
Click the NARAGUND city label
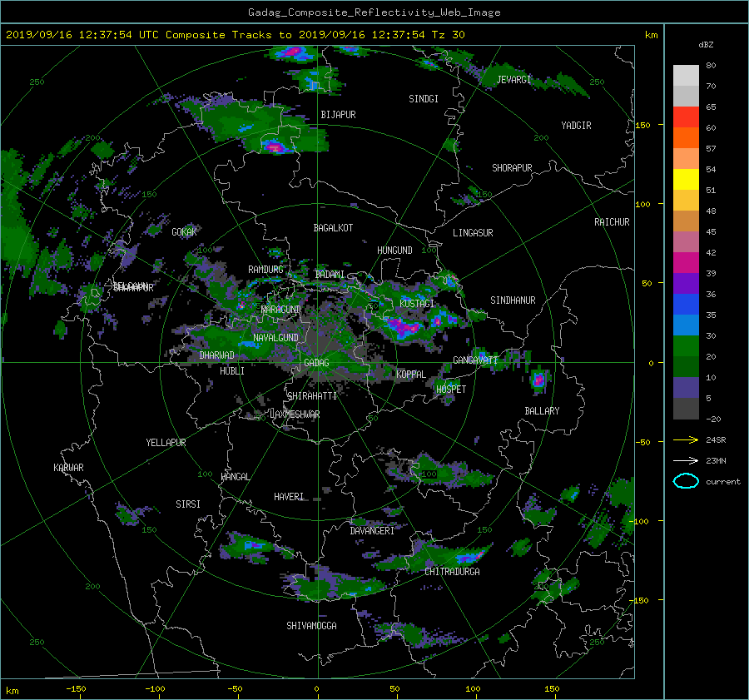click(281, 310)
